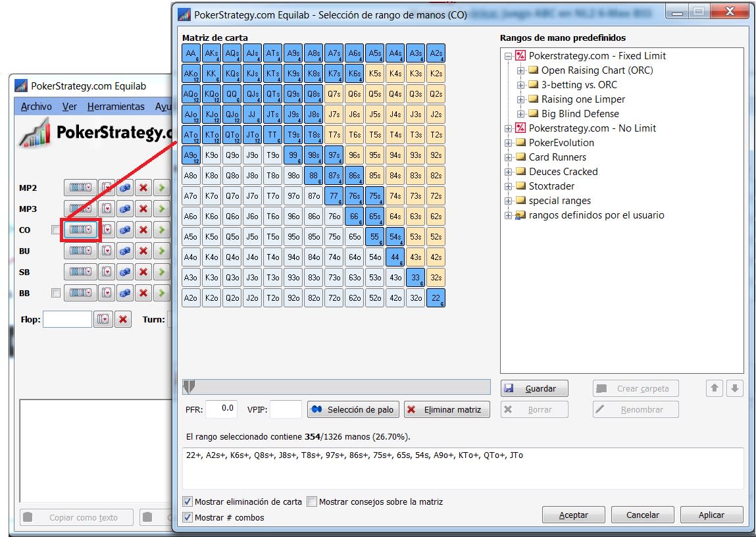Click Aplicar button
Screen dimensions: 756x537
coord(711,515)
